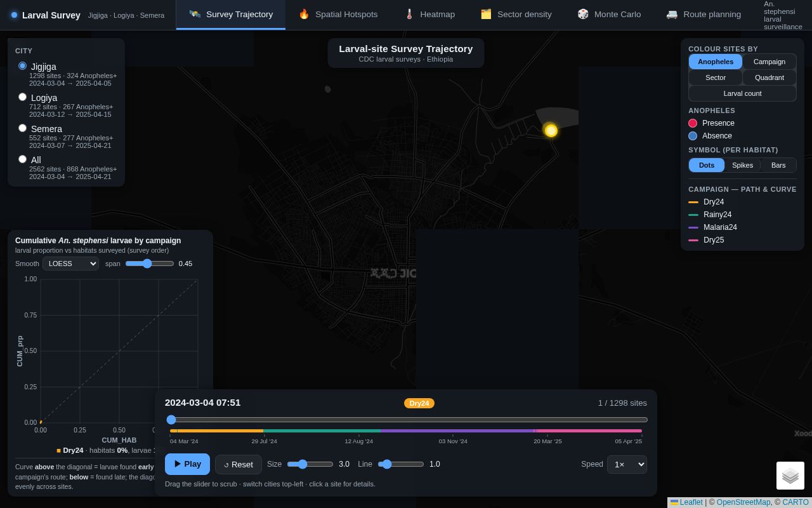Select the All cities radio
This screenshot has height=508, width=812.
(x=22, y=159)
